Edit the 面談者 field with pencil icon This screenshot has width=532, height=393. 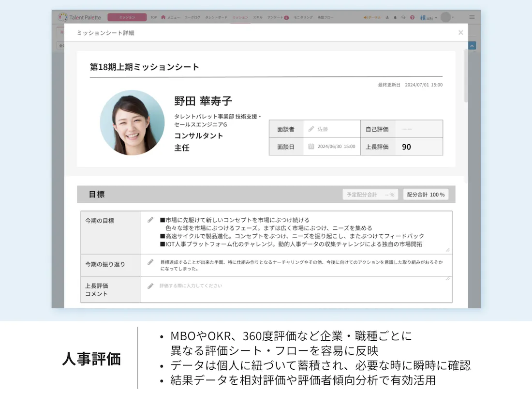tap(311, 129)
